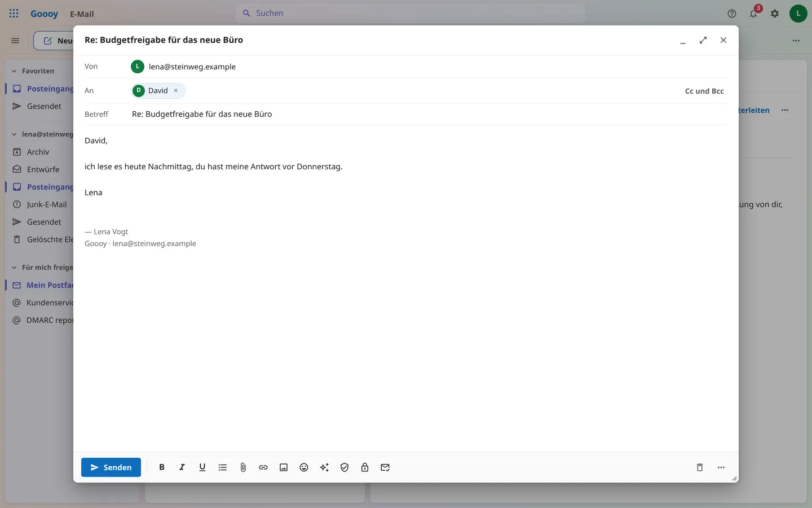Toggle bold formatting in compose toolbar
The height and width of the screenshot is (508, 812).
[162, 467]
